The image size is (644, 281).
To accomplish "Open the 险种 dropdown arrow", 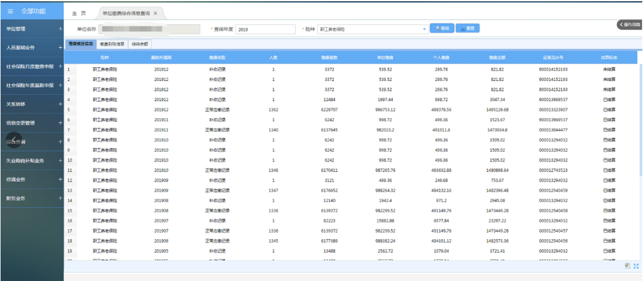I will tap(425, 29).
